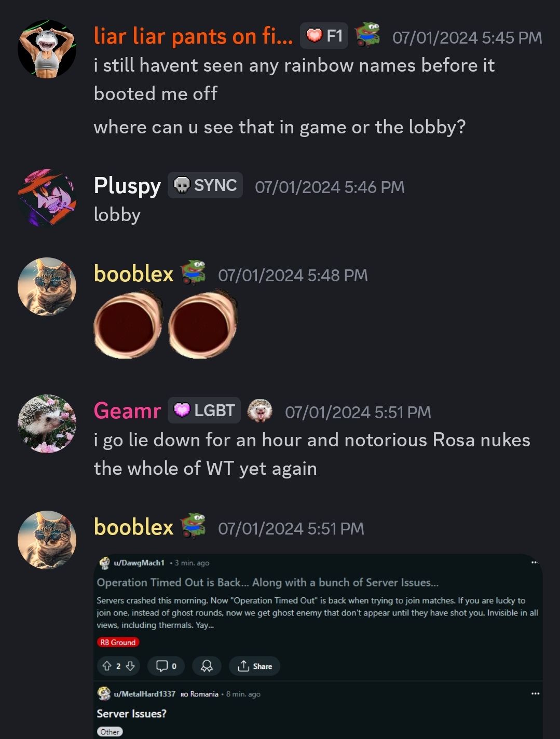This screenshot has width=560, height=739.
Task: Open Pluspy's profile avatar
Action: tap(47, 198)
